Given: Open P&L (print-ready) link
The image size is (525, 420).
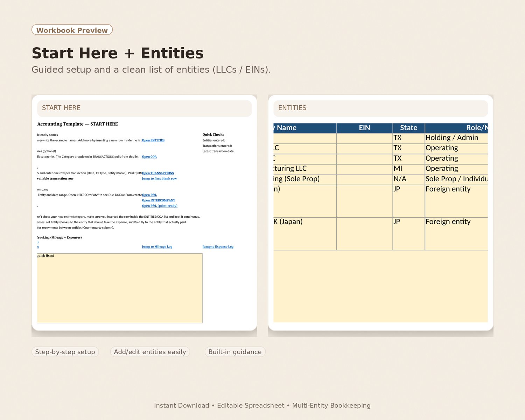Looking at the screenshot, I should click(160, 206).
